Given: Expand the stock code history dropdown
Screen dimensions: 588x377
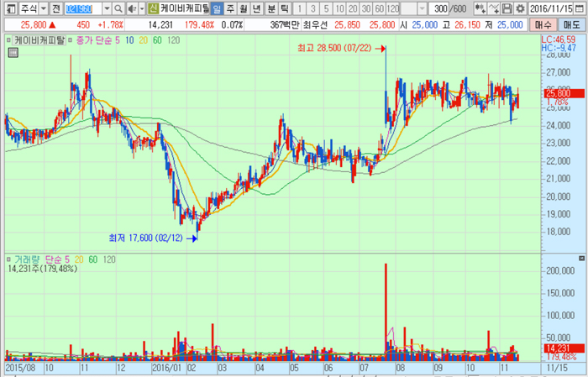Looking at the screenshot, I should tap(107, 8).
